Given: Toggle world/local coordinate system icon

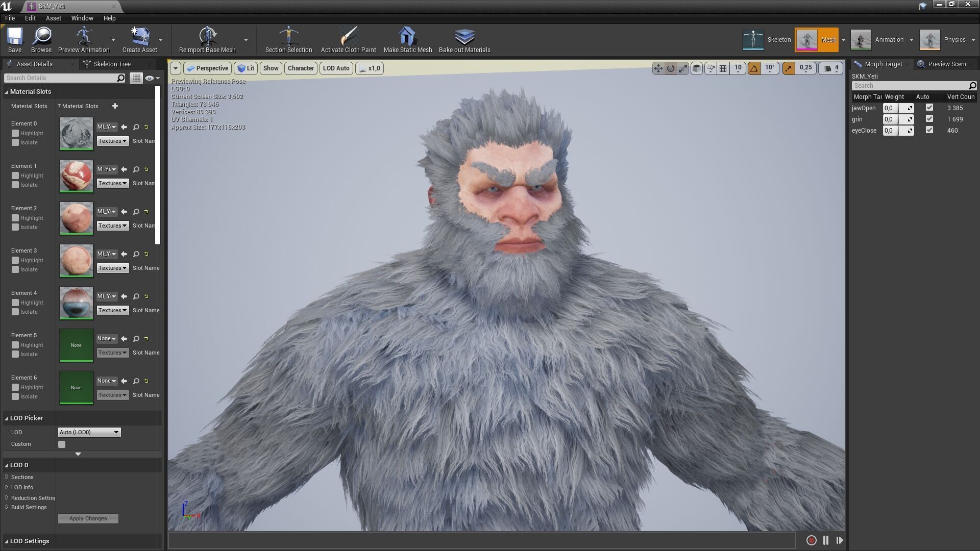Looking at the screenshot, I should coord(697,68).
